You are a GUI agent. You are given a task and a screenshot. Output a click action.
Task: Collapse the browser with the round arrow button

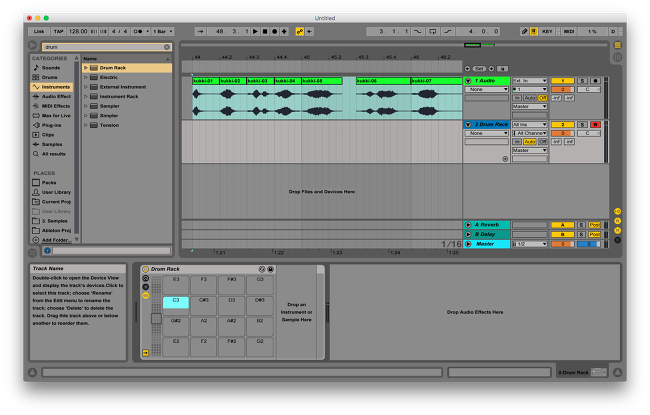pyautogui.click(x=33, y=45)
